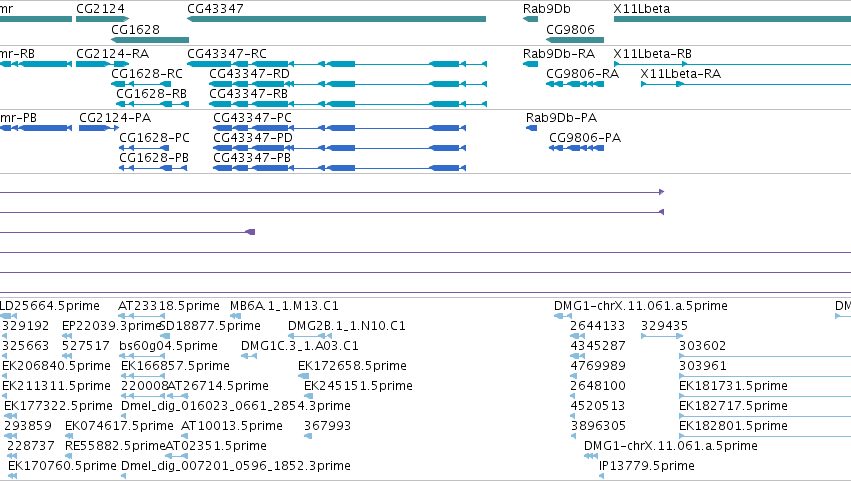Select transcript CG2124-RA
The width and height of the screenshot is (851, 481).
112,54
